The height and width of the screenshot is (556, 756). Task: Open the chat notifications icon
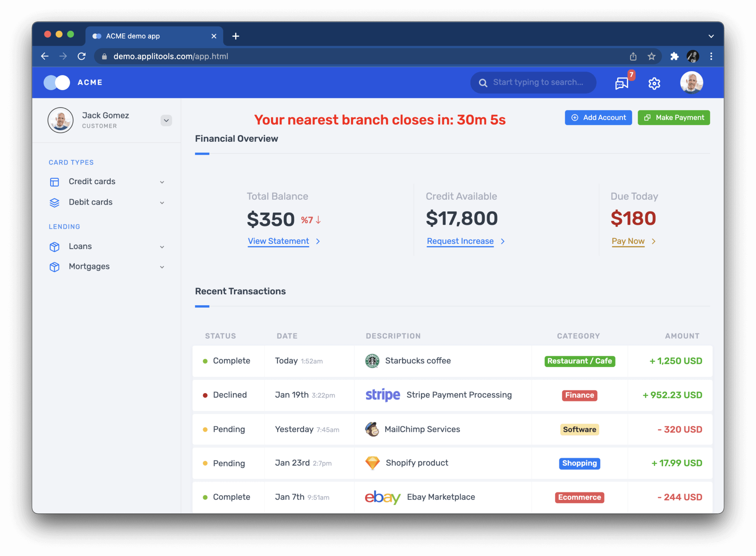click(x=621, y=83)
